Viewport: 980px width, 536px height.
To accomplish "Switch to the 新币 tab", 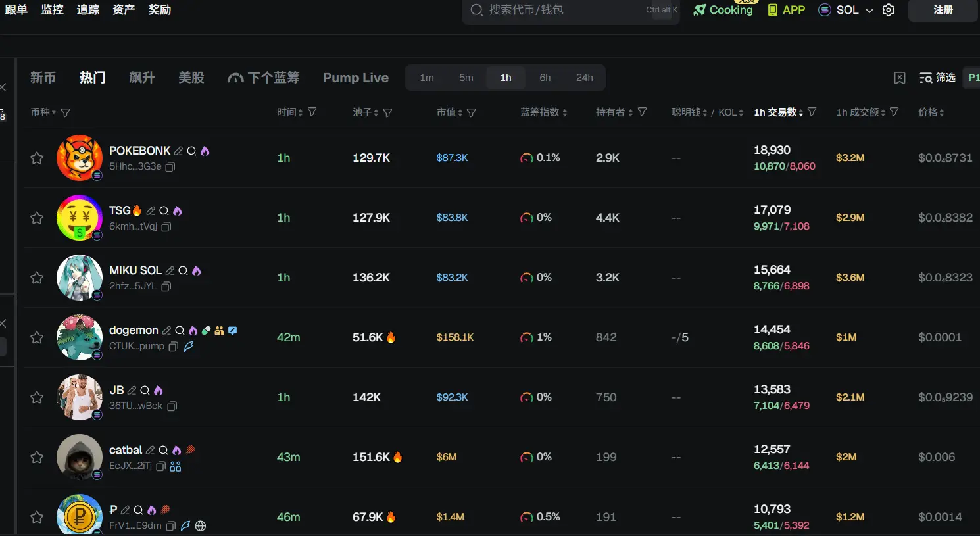I will (x=43, y=78).
